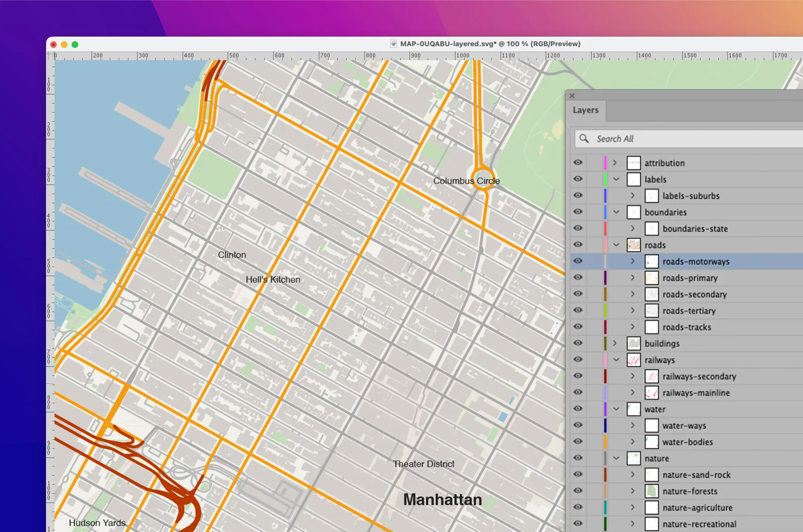The image size is (803, 532).
Task: Click the buildings layer thumbnail
Action: pyautogui.click(x=634, y=343)
